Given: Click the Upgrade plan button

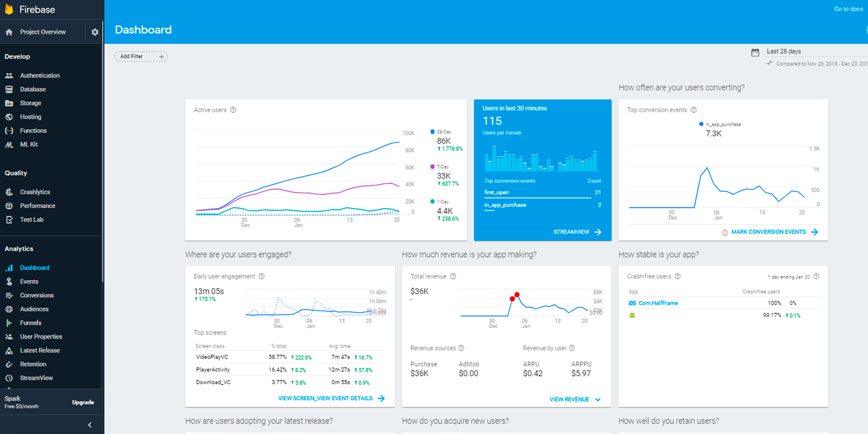Looking at the screenshot, I should click(83, 402).
